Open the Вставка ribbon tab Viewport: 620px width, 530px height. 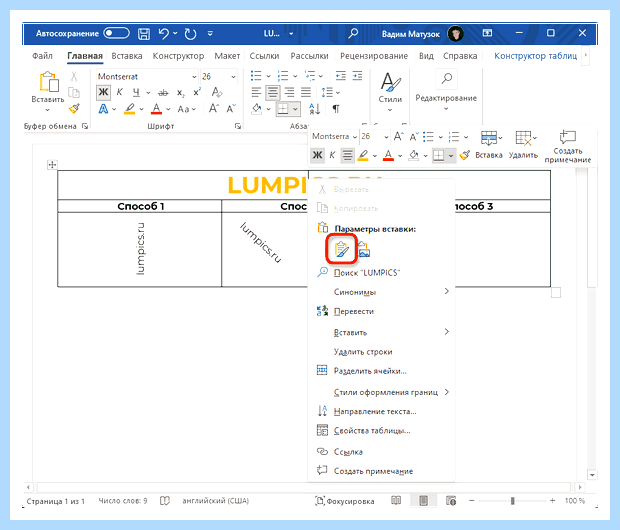[x=127, y=56]
